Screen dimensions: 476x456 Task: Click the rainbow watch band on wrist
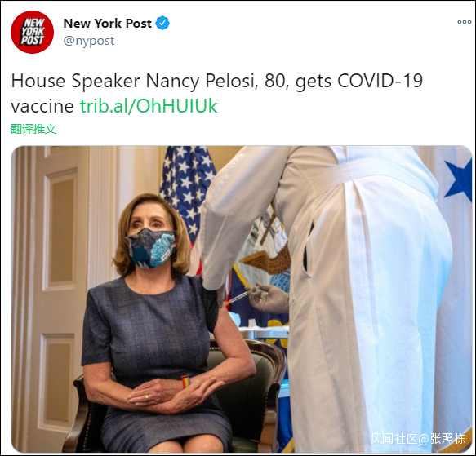coord(185,381)
